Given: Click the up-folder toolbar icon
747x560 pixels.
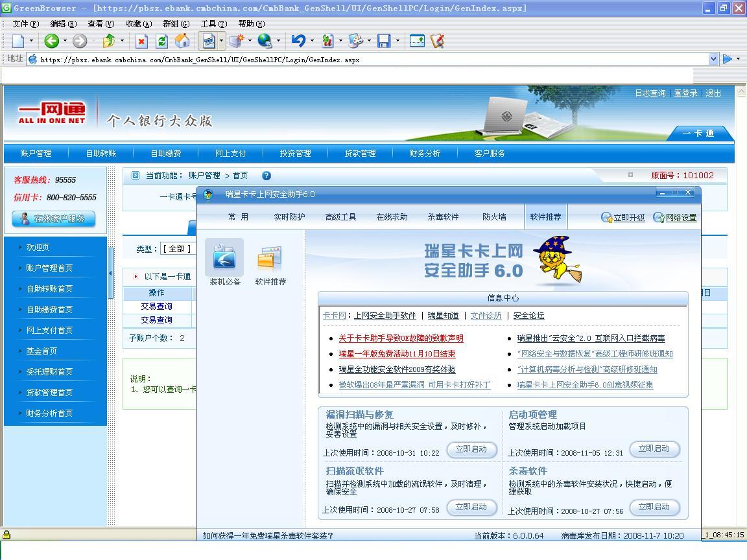Looking at the screenshot, I should tap(109, 41).
